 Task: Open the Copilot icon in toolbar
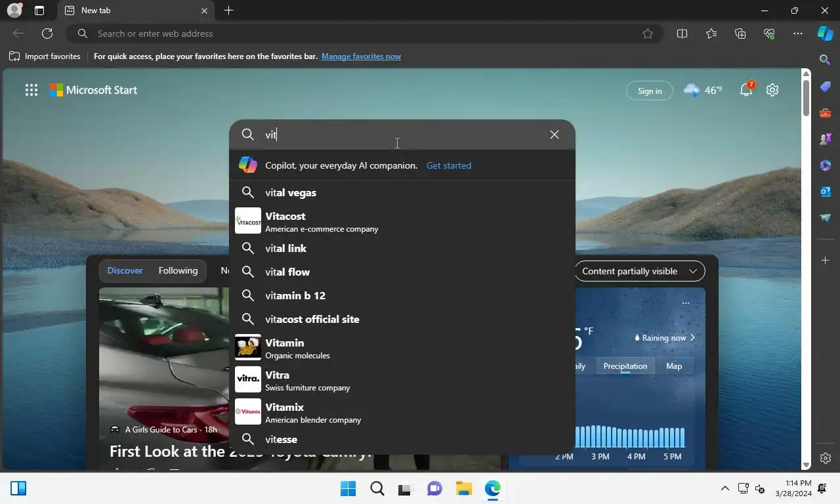coord(825,33)
